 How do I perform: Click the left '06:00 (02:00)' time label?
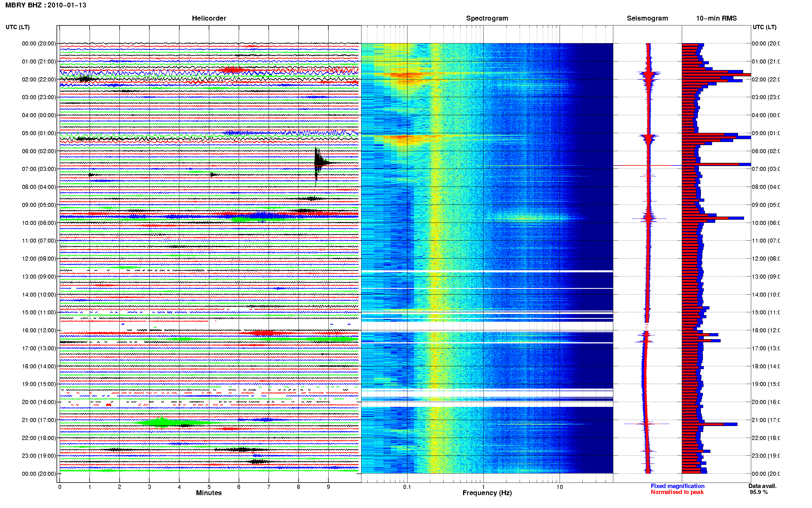coord(39,151)
